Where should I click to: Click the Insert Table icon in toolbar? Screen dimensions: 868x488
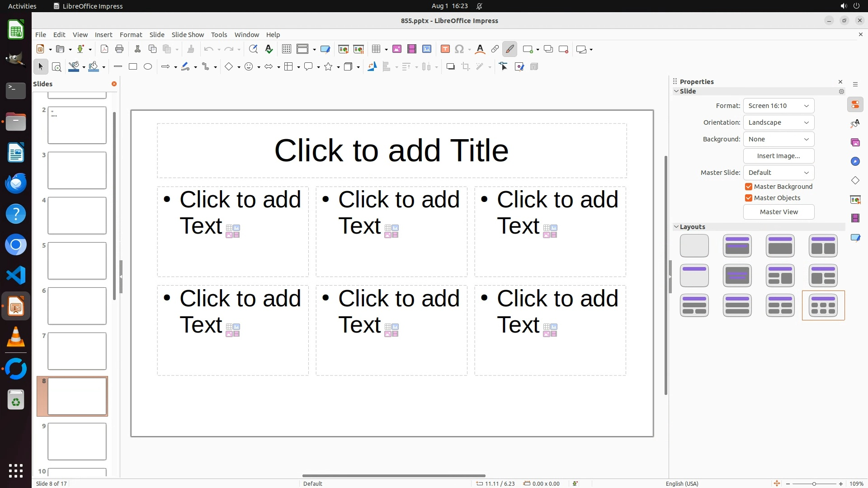point(376,49)
